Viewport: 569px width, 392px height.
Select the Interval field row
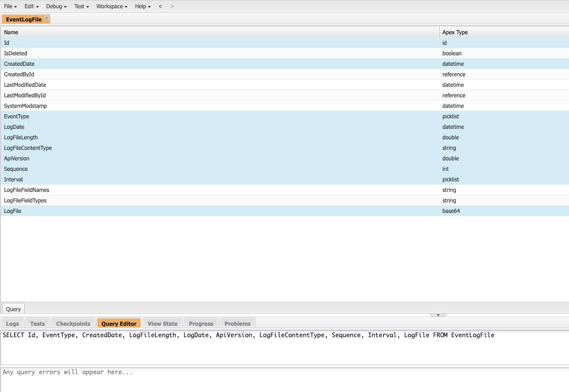click(x=284, y=180)
